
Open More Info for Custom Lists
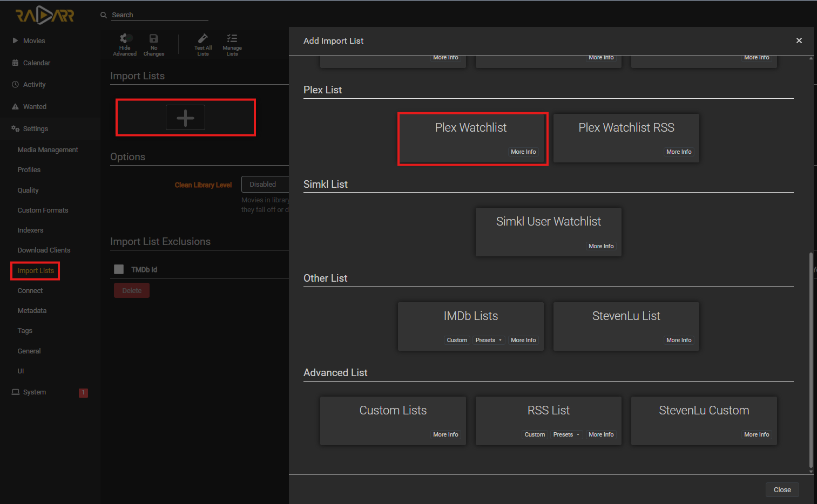tap(445, 435)
